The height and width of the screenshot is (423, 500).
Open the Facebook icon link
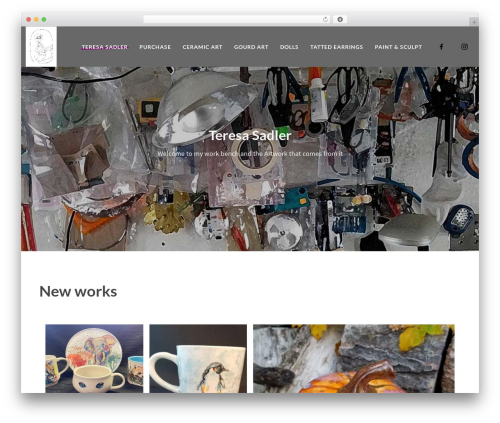coord(441,47)
